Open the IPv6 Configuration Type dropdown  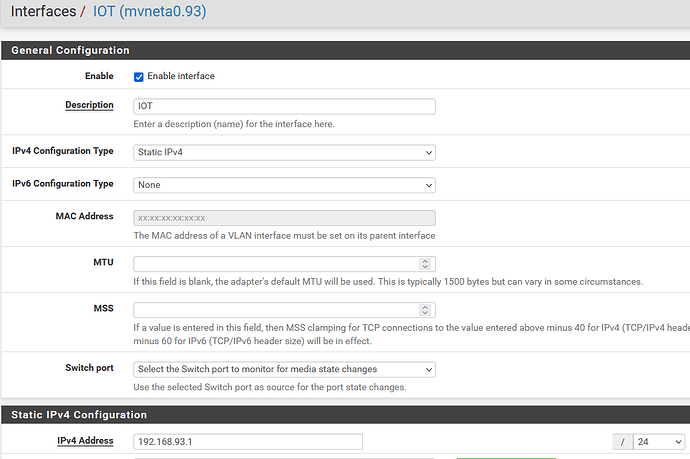point(284,185)
